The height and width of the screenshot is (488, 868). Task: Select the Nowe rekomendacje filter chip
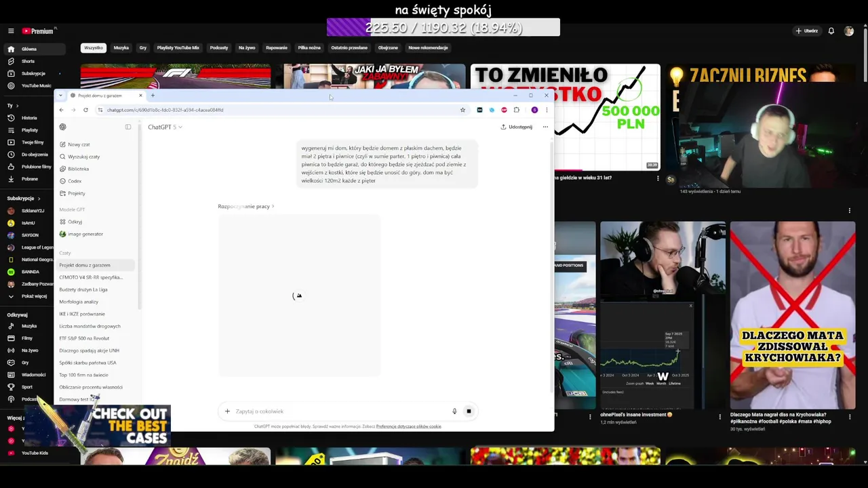coord(428,48)
